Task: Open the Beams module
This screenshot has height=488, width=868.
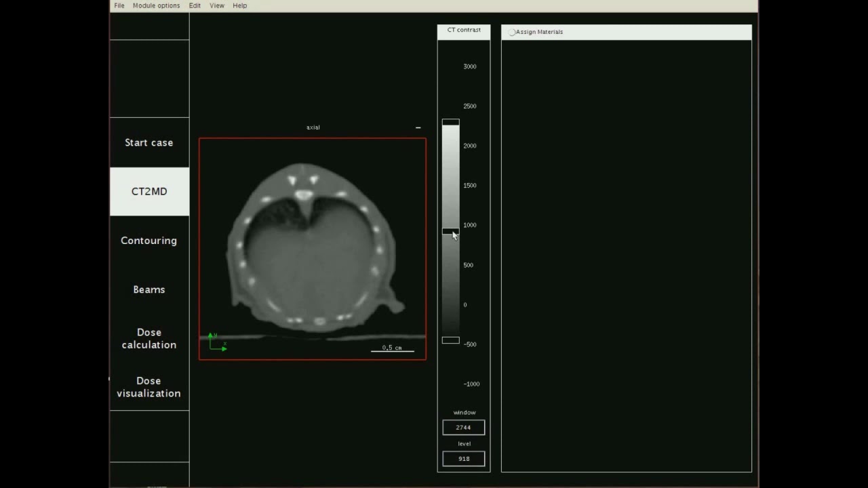Action: pos(149,289)
